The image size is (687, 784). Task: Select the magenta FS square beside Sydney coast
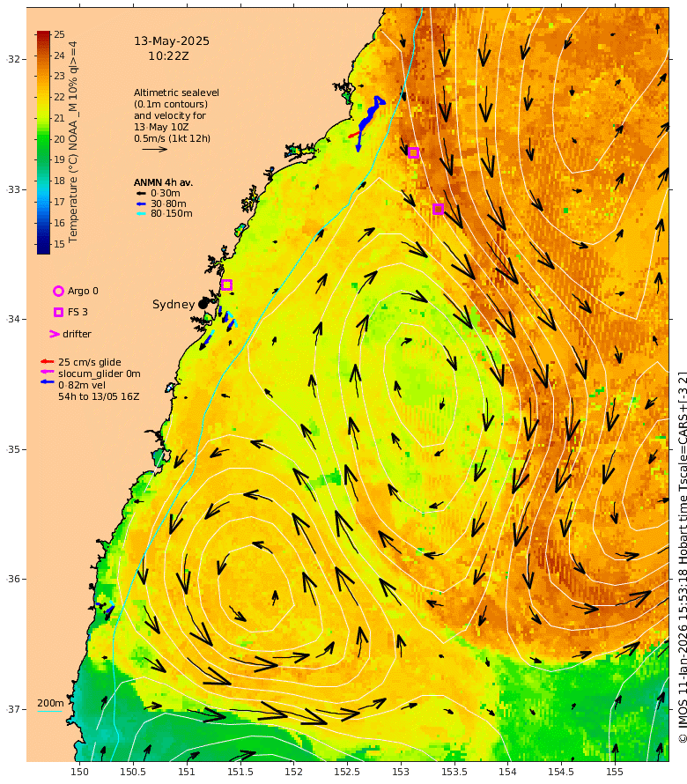click(226, 285)
